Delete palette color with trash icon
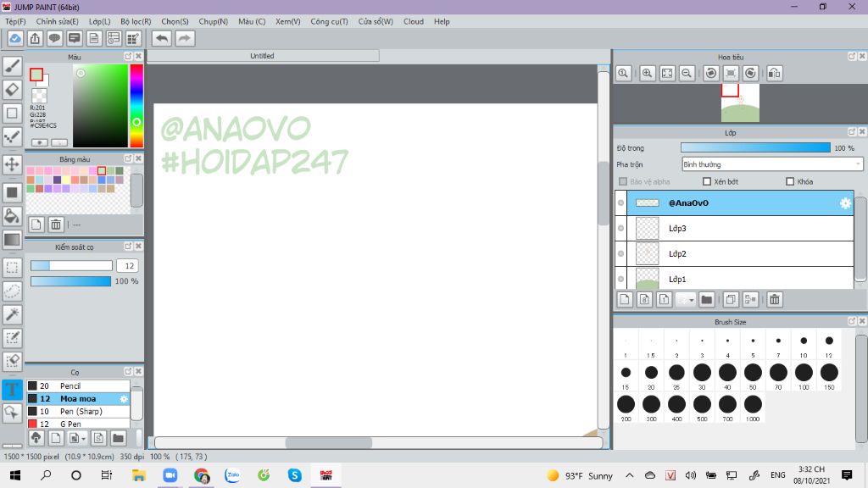 56,224
